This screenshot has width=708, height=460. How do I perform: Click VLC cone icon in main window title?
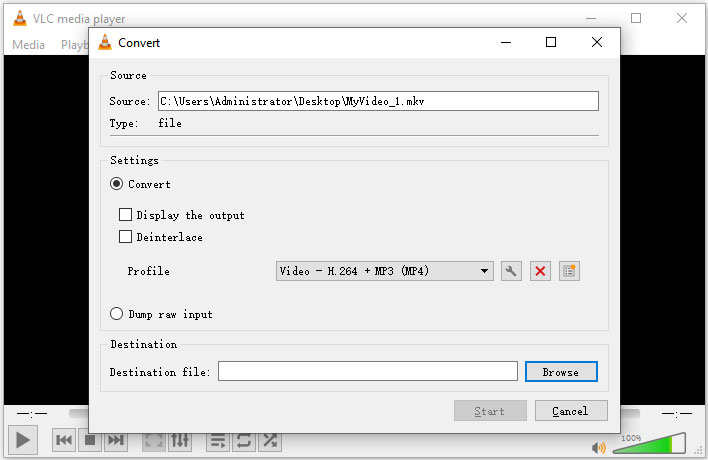(x=19, y=18)
